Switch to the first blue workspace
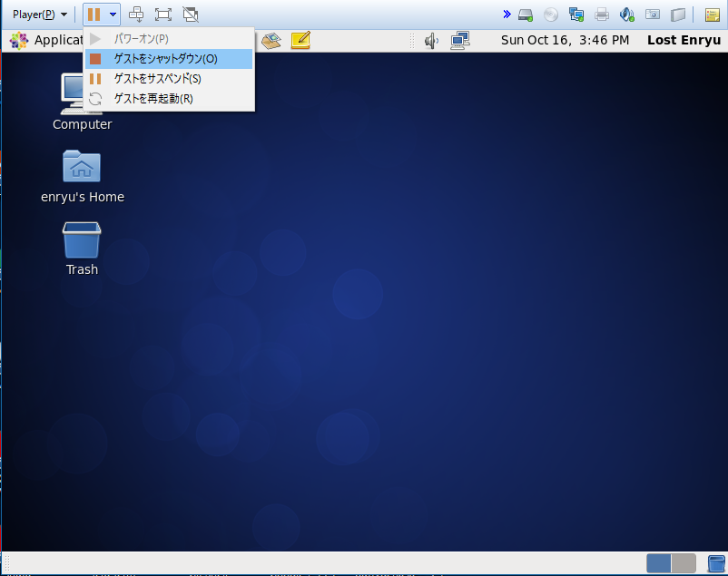The image size is (728, 576). point(659,563)
